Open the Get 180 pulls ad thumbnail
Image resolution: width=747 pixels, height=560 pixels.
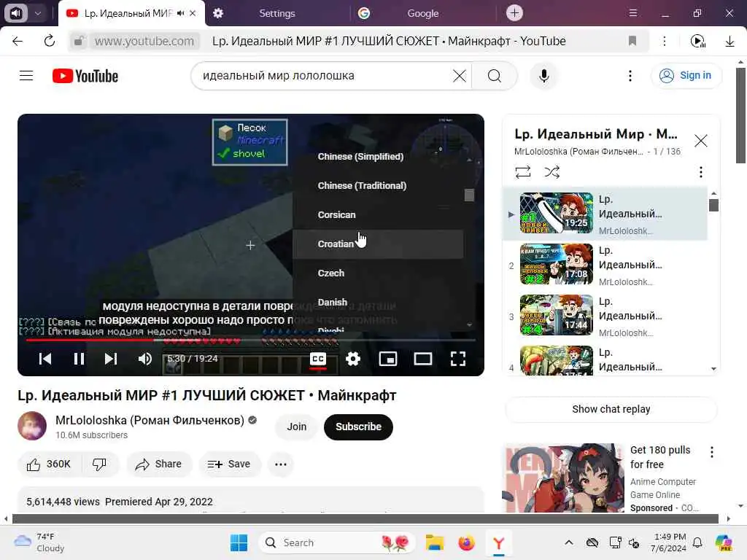(x=565, y=478)
